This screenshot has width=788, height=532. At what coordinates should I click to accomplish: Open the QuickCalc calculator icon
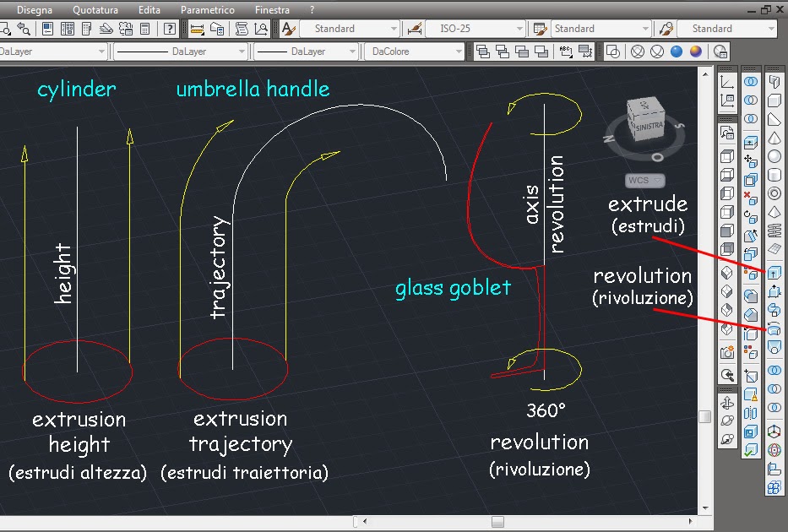click(144, 29)
